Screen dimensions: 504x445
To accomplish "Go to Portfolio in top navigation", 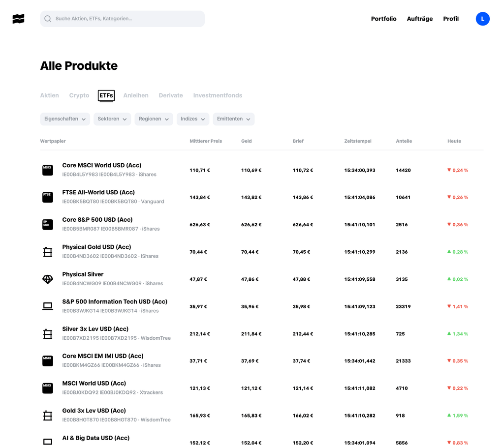I will tap(383, 19).
